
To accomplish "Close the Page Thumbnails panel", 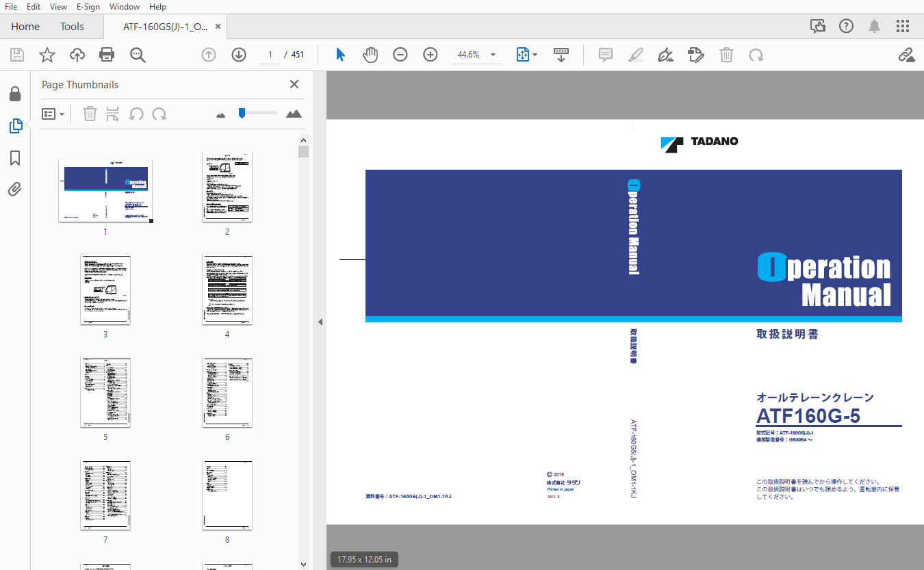I will (x=294, y=84).
